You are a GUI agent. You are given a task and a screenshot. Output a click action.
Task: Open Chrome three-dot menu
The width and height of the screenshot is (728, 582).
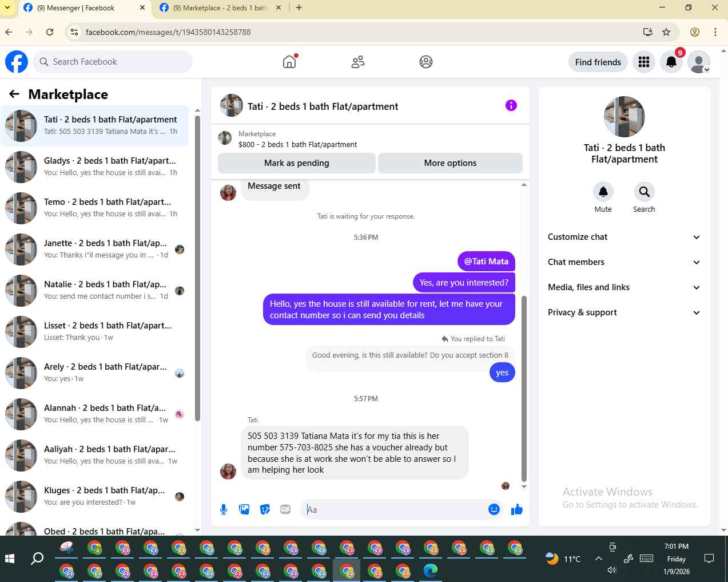point(715,32)
